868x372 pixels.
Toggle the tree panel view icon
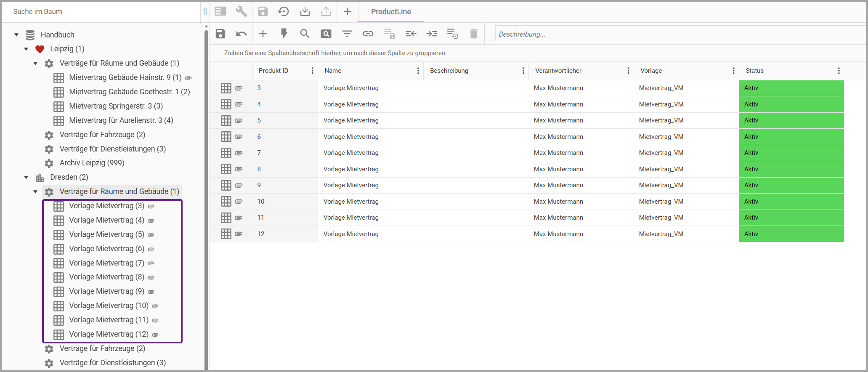point(220,11)
